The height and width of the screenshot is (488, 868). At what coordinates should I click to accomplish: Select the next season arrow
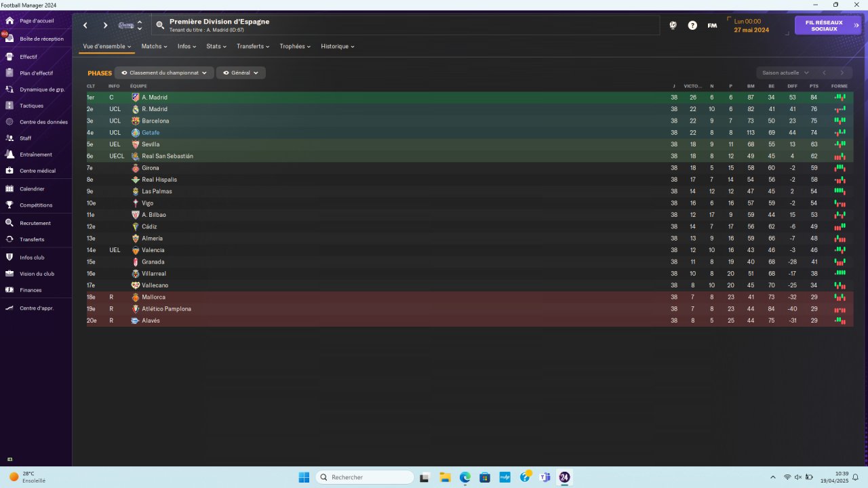pos(842,73)
